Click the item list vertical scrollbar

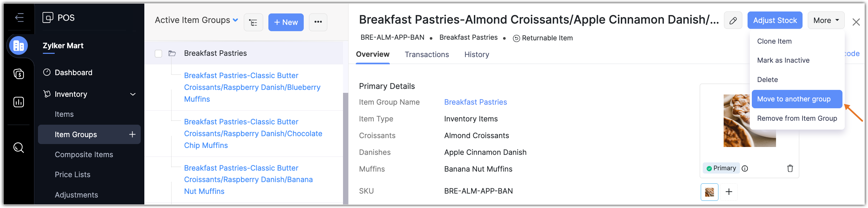pyautogui.click(x=345, y=149)
